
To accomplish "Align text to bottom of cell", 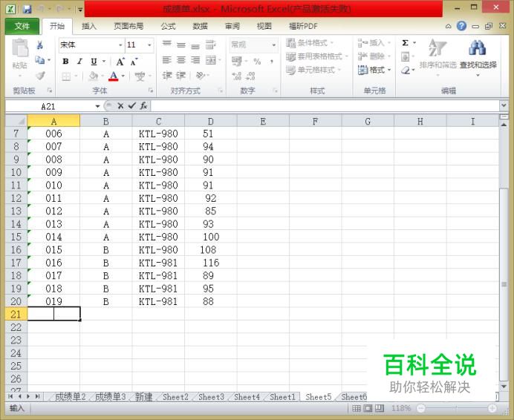I will (x=195, y=45).
